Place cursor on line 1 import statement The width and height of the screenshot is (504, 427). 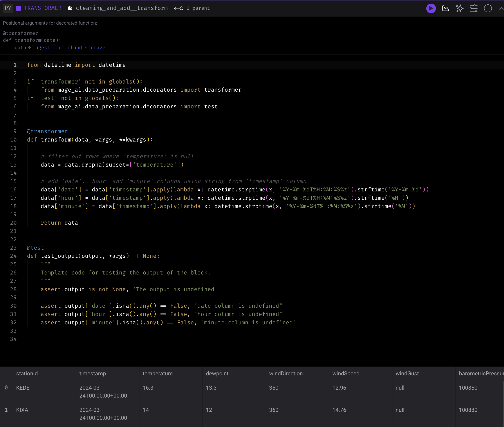click(x=76, y=65)
